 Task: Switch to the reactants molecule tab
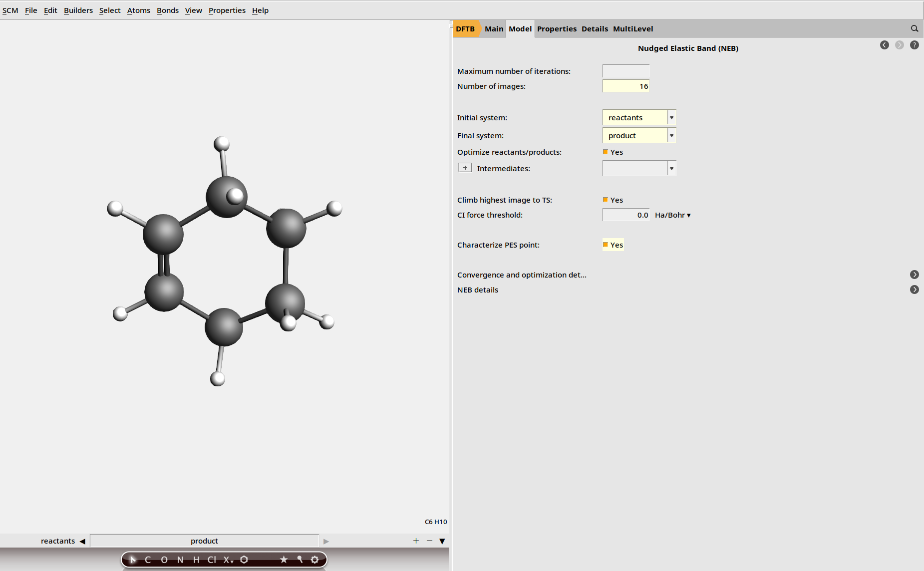(x=58, y=541)
